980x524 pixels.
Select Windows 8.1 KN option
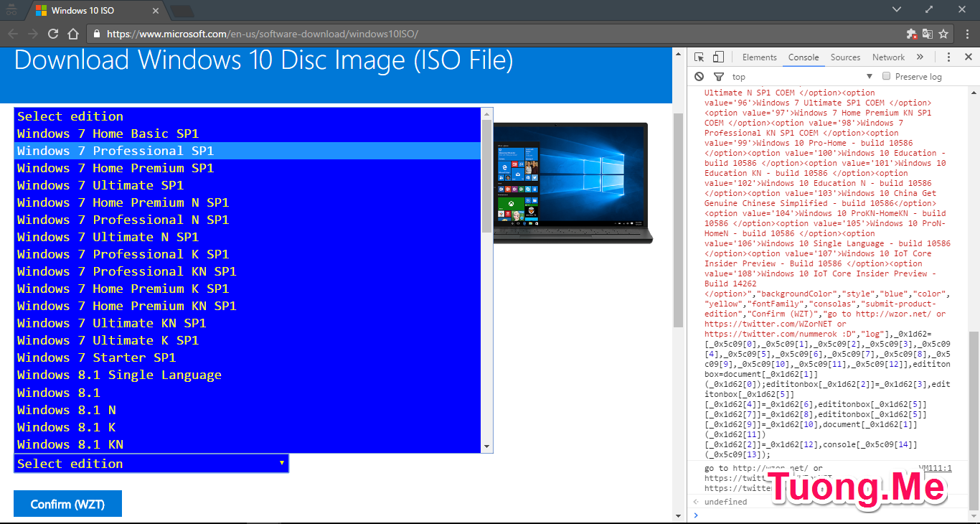(248, 444)
